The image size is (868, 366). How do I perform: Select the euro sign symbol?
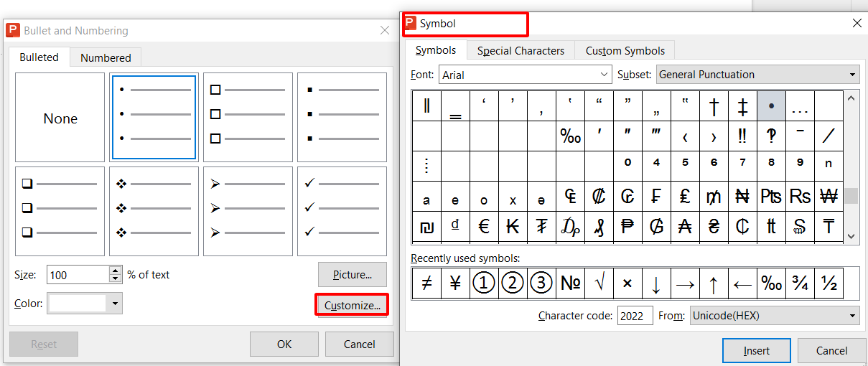point(484,227)
